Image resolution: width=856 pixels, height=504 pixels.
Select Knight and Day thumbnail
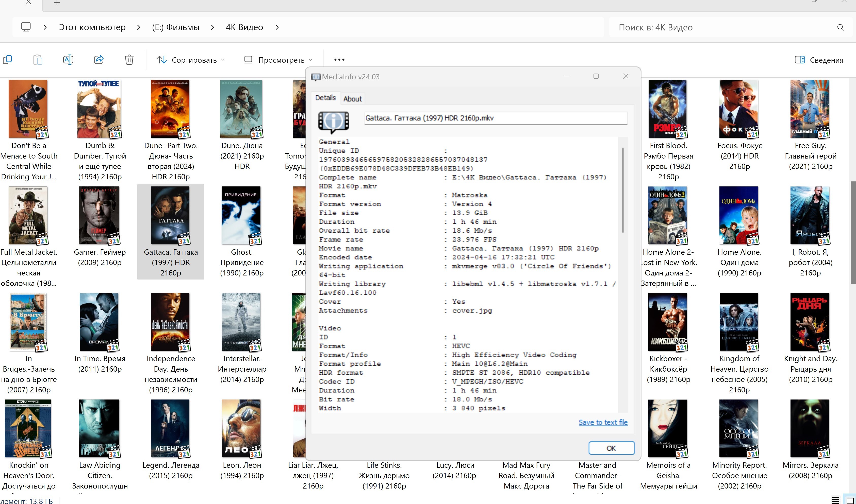(x=810, y=322)
